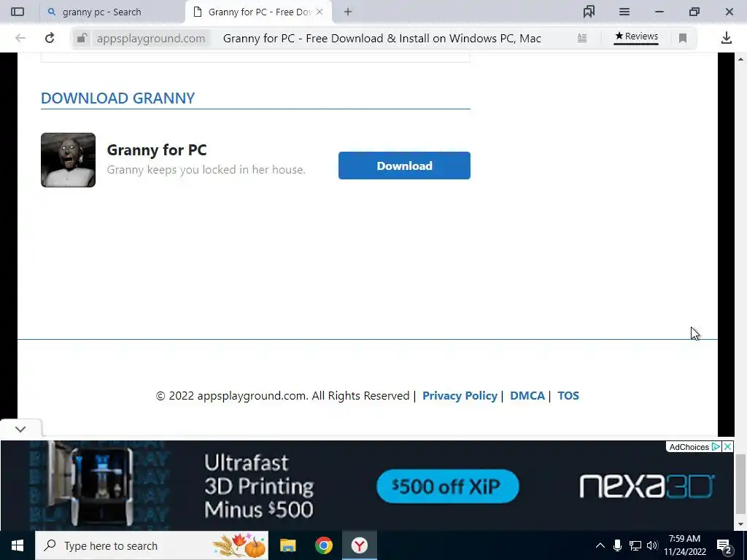The image size is (747, 560).
Task: Click the AdChoices info icon
Action: [715, 447]
